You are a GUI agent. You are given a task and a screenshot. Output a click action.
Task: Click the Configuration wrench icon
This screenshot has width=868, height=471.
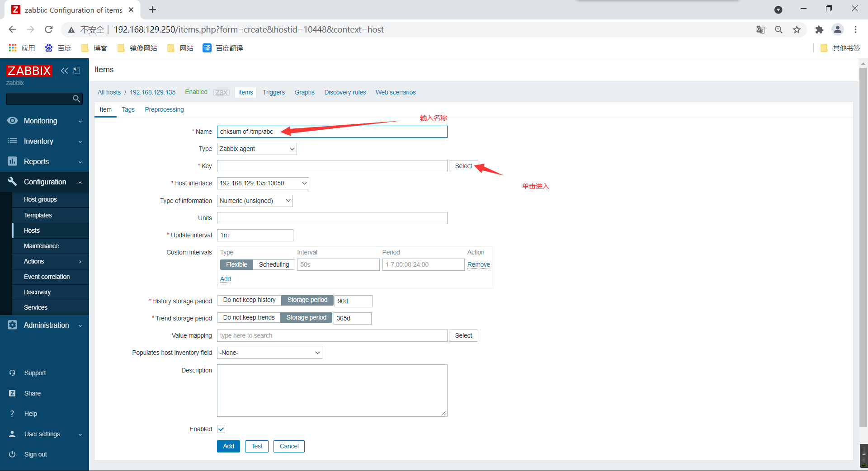click(13, 182)
